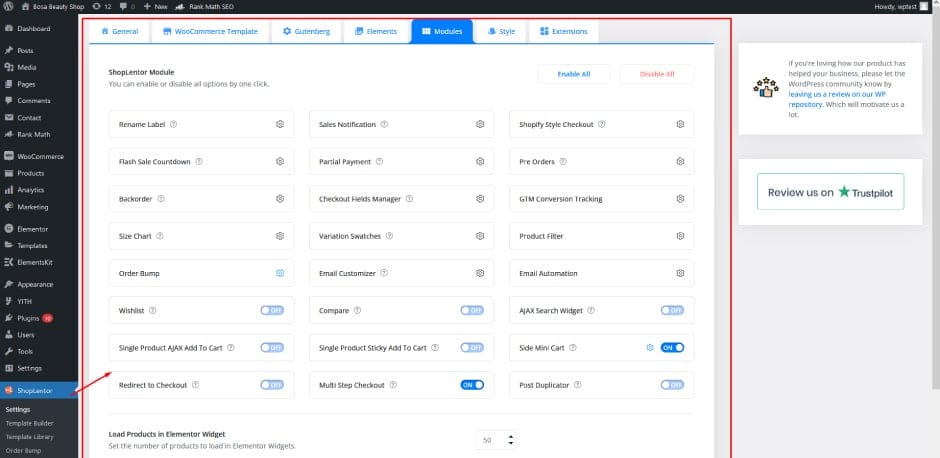Viewport: 940px width, 458px height.
Task: Enable the Redirect to Checkout switch
Action: 272,385
